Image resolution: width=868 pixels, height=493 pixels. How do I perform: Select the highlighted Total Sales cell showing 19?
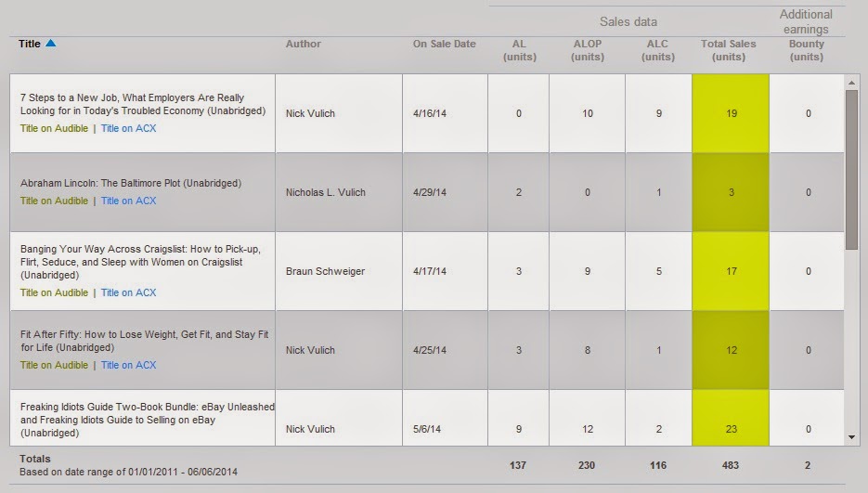[x=730, y=113]
